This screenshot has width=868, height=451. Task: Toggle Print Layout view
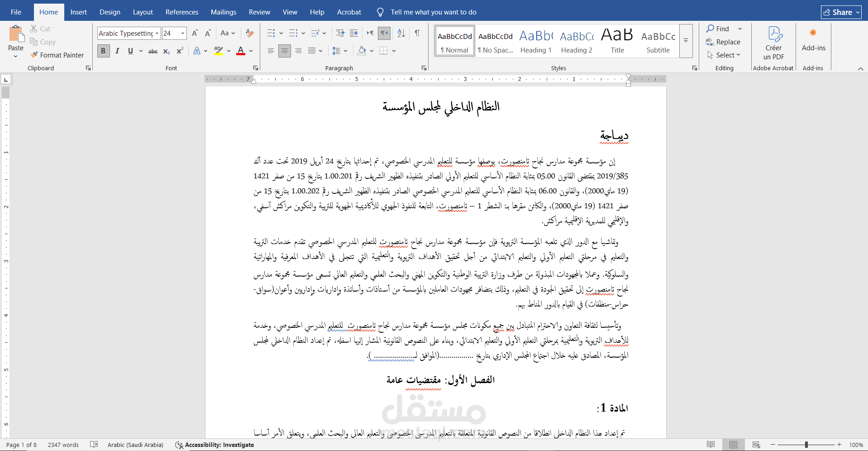pos(734,445)
